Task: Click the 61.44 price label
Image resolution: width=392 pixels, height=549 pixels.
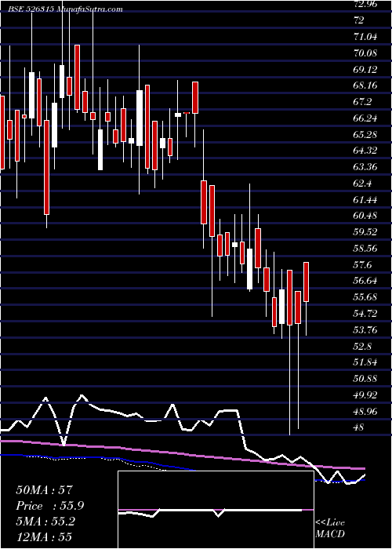Action: (366, 200)
